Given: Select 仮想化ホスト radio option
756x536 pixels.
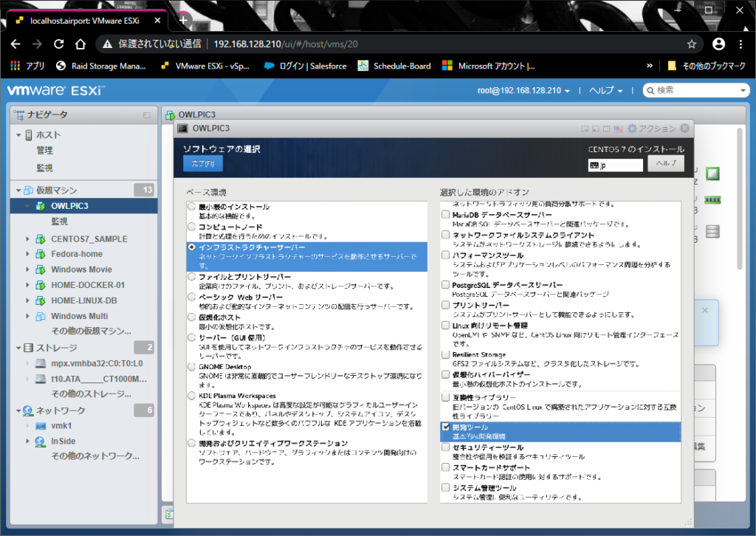Looking at the screenshot, I should point(191,317).
